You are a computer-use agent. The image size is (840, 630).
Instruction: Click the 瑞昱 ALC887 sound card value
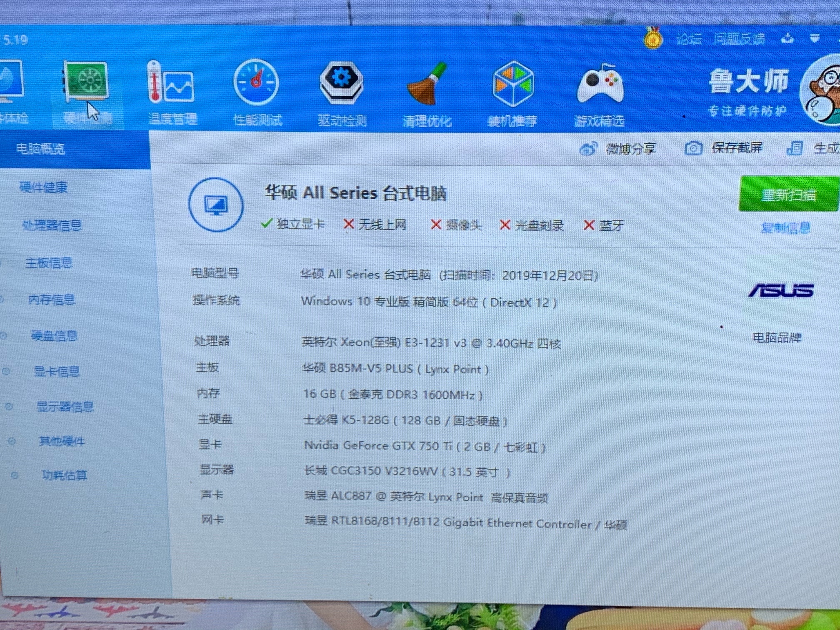pyautogui.click(x=426, y=497)
